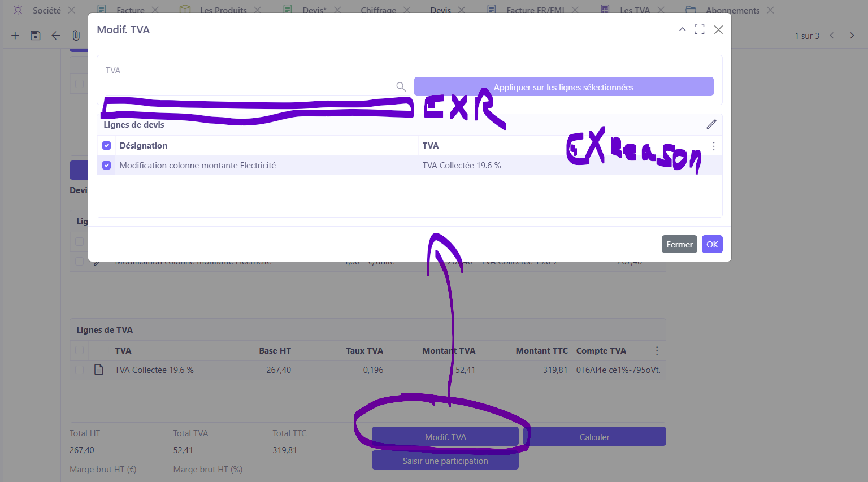This screenshot has width=868, height=482.
Task: Toggle the Lignes de TVA header checkbox
Action: (80, 350)
